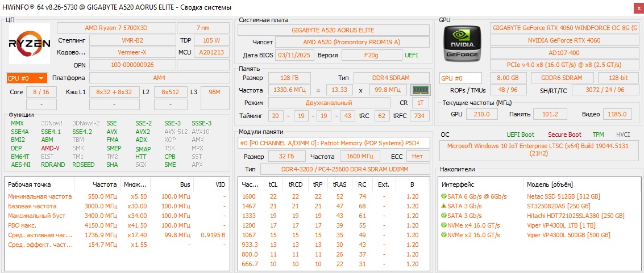Click the OPN 100-000000926 field
This screenshot has height=273, width=644.
tap(132, 65)
